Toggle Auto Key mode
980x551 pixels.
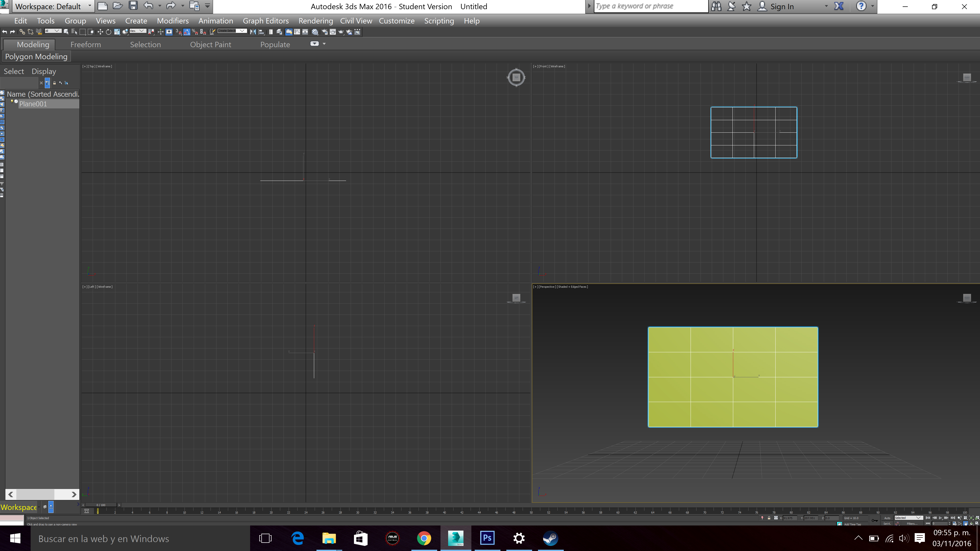tap(887, 518)
